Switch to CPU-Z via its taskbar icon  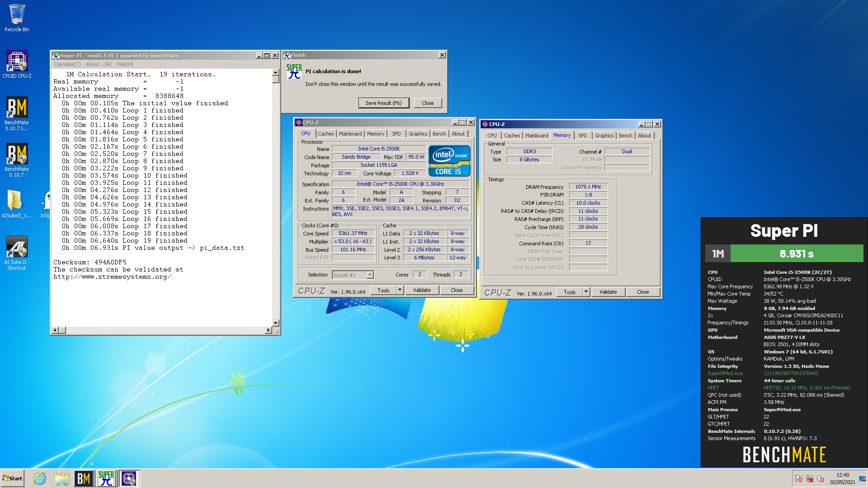129,479
